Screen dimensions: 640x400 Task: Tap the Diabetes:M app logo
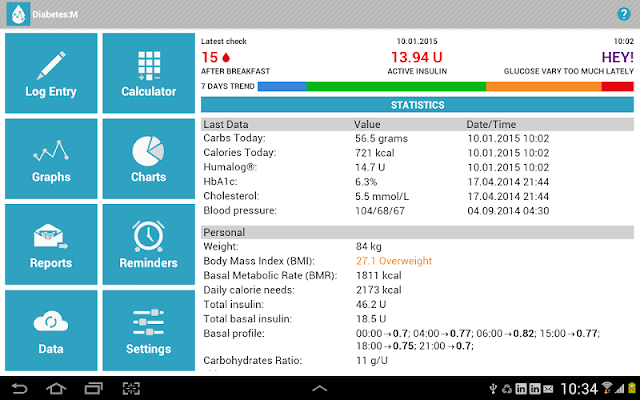click(18, 14)
